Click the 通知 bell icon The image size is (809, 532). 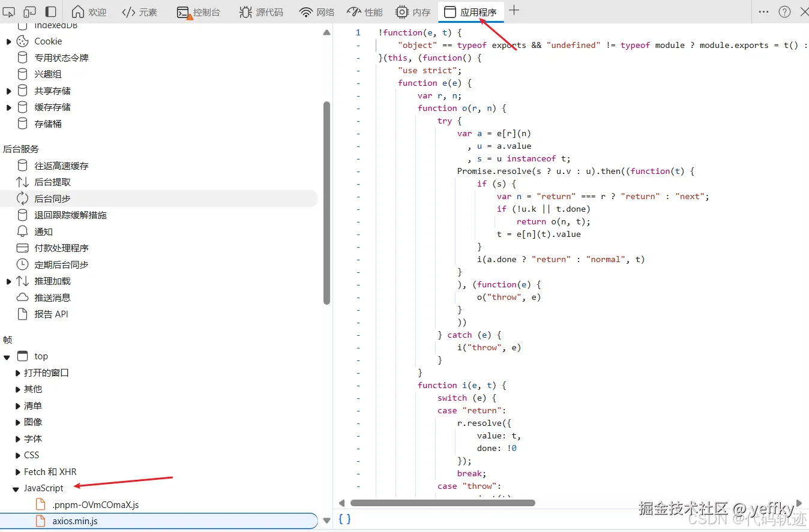(x=22, y=232)
